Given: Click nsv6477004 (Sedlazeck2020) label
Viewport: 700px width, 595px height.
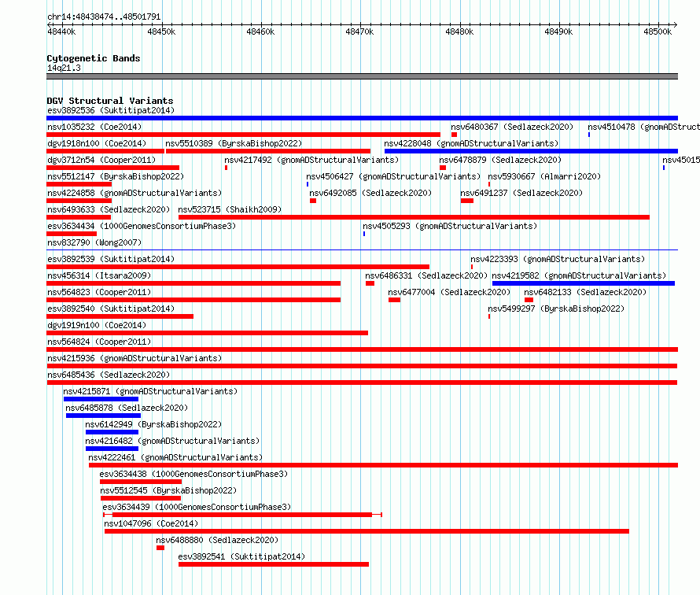Looking at the screenshot, I should (x=449, y=292).
